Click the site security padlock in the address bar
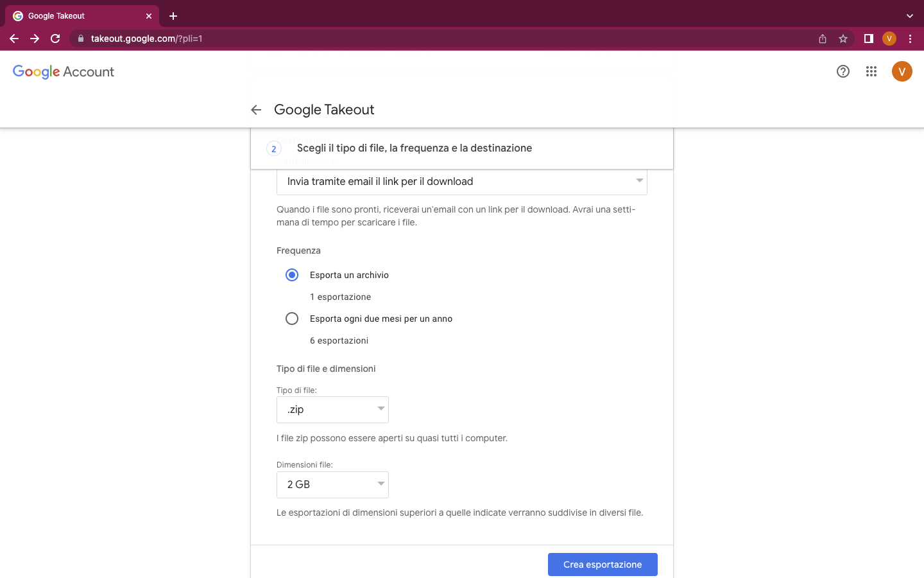This screenshot has width=924, height=578. [x=81, y=39]
